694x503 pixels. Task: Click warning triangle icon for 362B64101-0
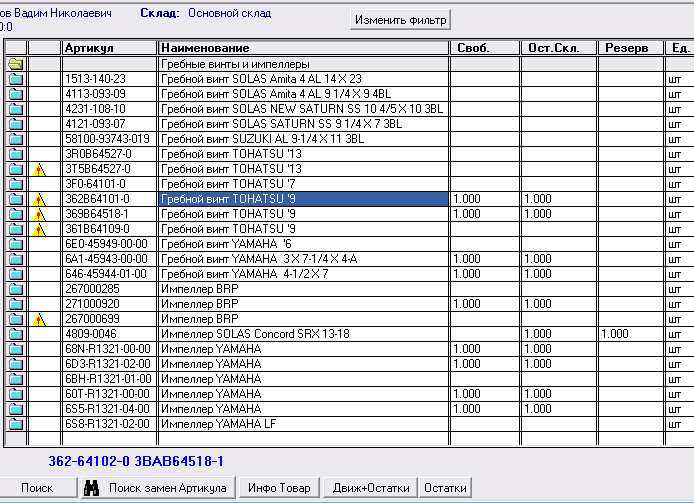click(x=39, y=199)
